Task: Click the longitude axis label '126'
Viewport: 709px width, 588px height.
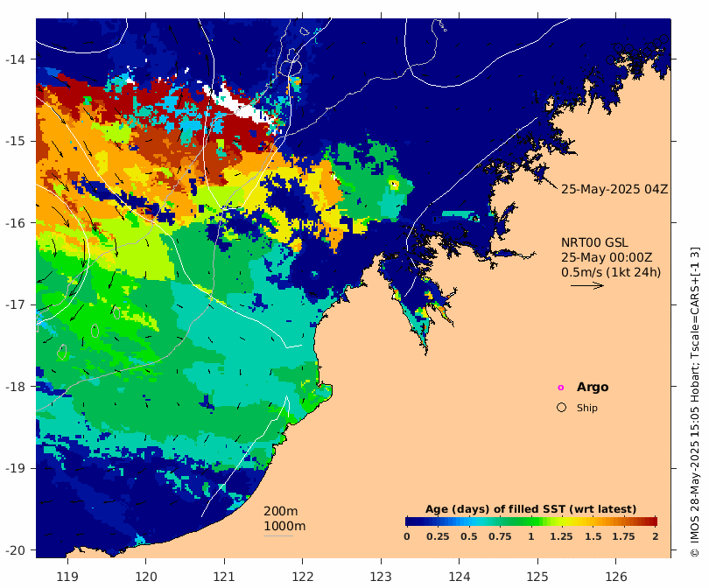Action: [616, 577]
